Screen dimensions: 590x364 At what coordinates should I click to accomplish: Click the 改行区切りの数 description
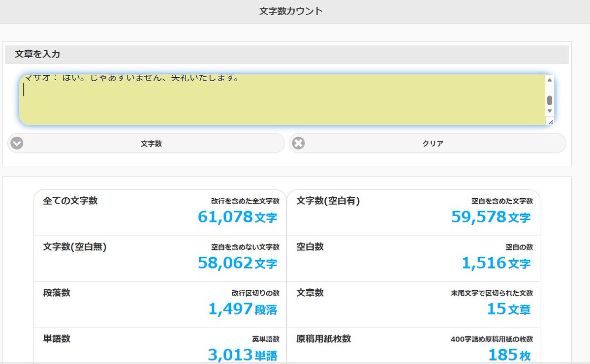[255, 293]
